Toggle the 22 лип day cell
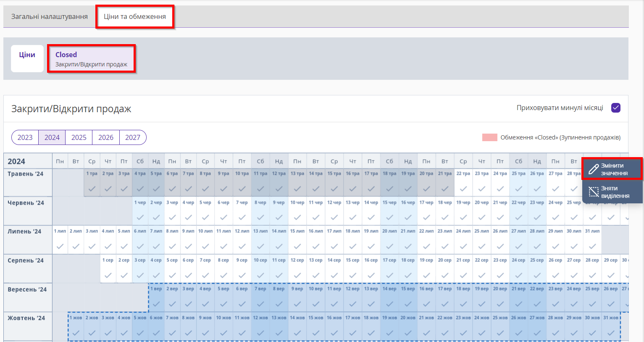The width and height of the screenshot is (644, 342). (426, 240)
